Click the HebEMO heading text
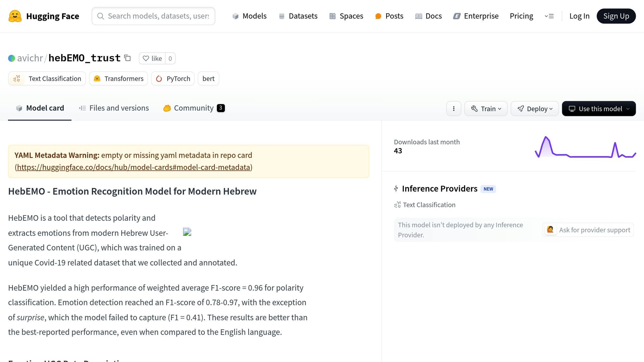644x362 pixels. click(132, 191)
